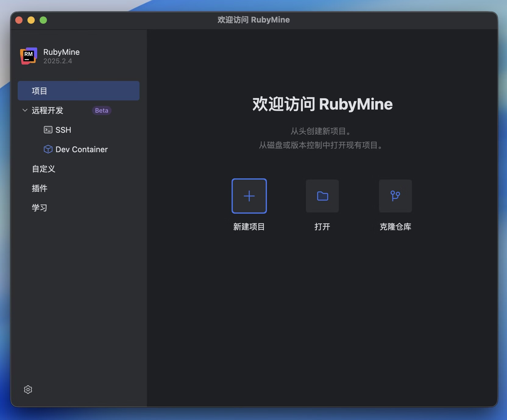Image resolution: width=507 pixels, height=420 pixels.
Task: Click the Dev Container cube icon
Action: 48,149
